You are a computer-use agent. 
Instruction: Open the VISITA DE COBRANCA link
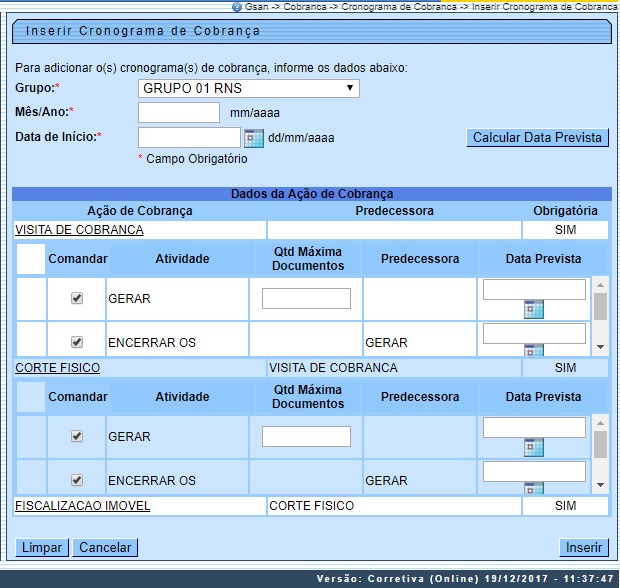point(79,230)
